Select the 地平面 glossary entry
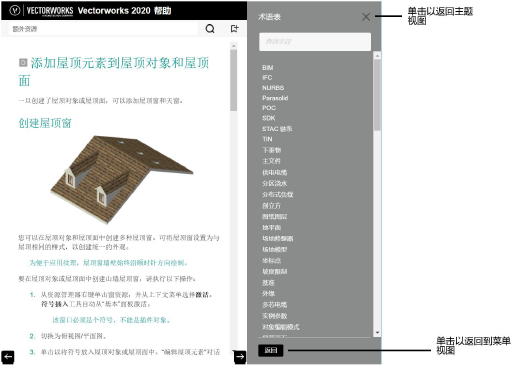This screenshot has width=516, height=366. pos(271,227)
